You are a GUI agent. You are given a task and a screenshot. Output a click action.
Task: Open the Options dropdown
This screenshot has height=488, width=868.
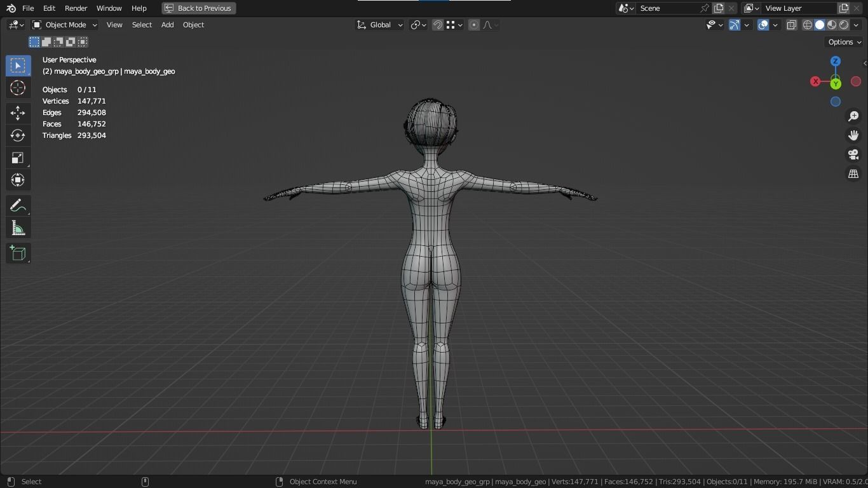(844, 42)
